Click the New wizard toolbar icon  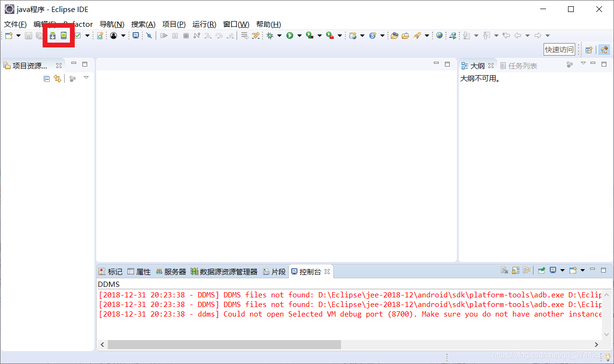pos(9,35)
